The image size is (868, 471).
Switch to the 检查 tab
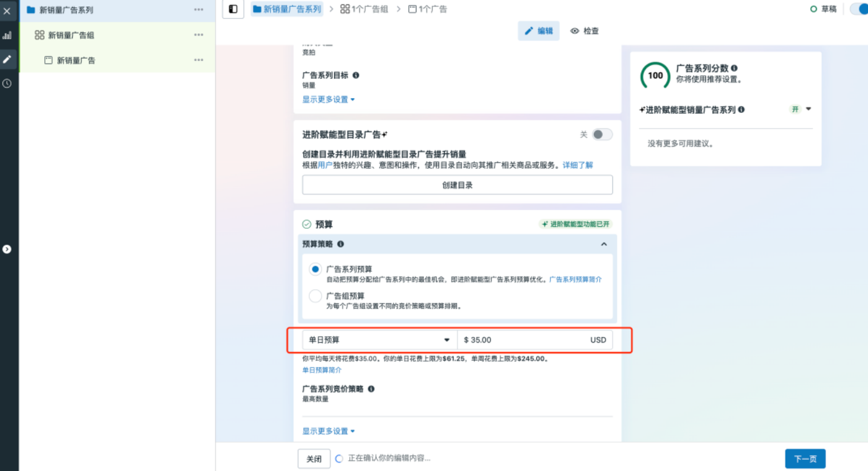click(x=583, y=30)
